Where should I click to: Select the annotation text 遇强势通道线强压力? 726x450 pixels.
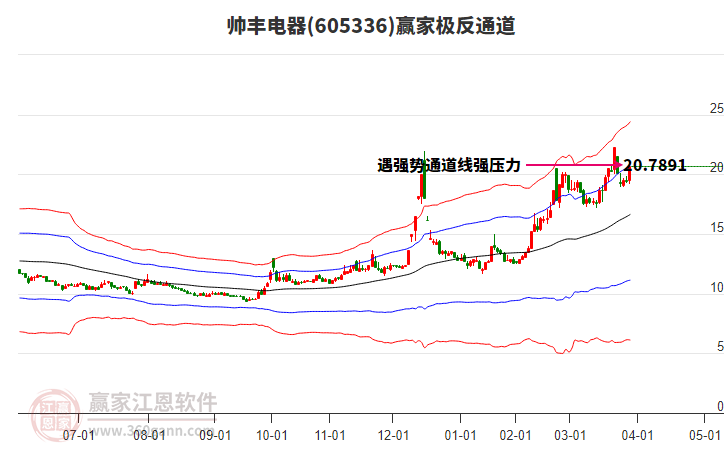[x=449, y=165]
